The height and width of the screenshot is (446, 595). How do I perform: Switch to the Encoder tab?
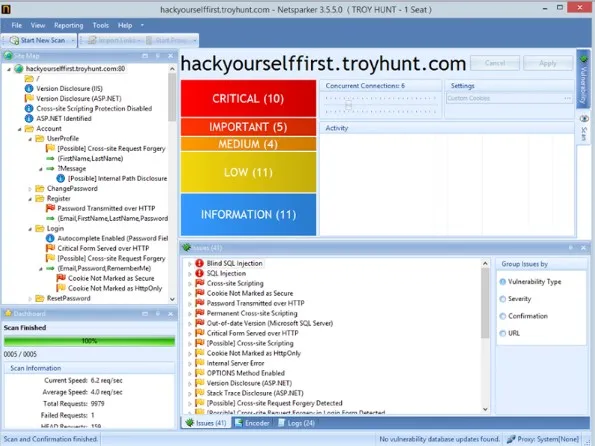252,423
